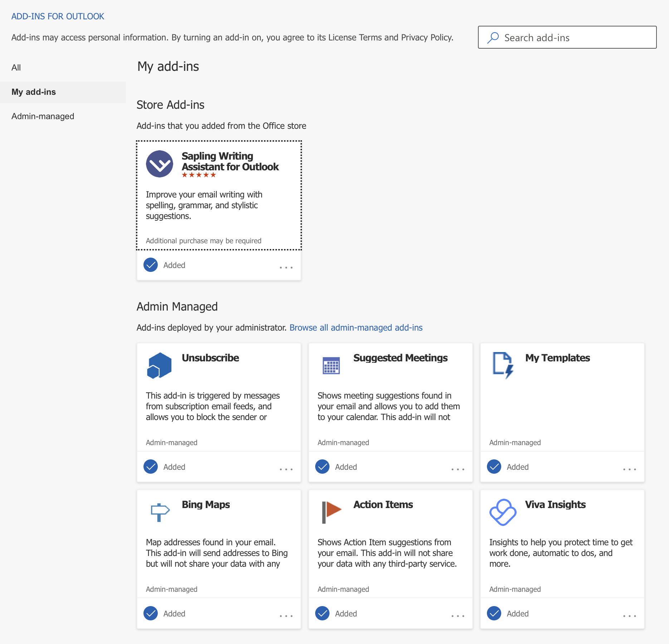This screenshot has width=669, height=644.
Task: Click Unsubscribe 'This add-in is triggered' description
Action: click(213, 406)
